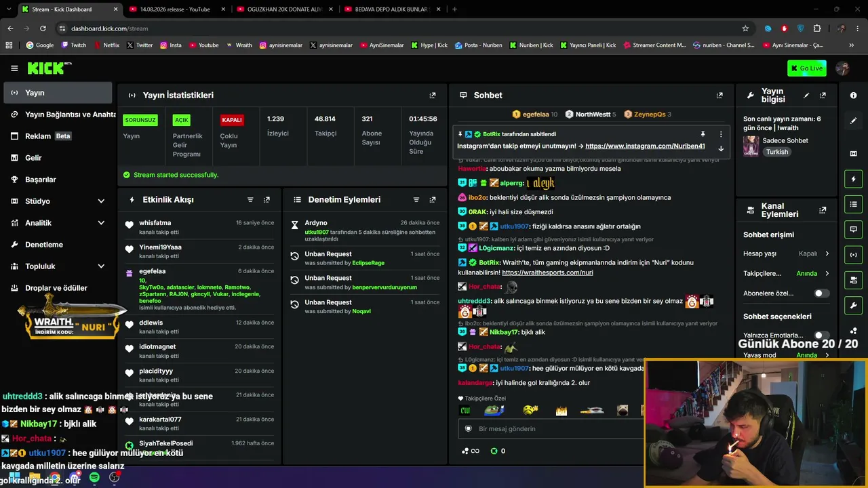
Task: Go to Gelir in the sidebar
Action: [x=58, y=158]
